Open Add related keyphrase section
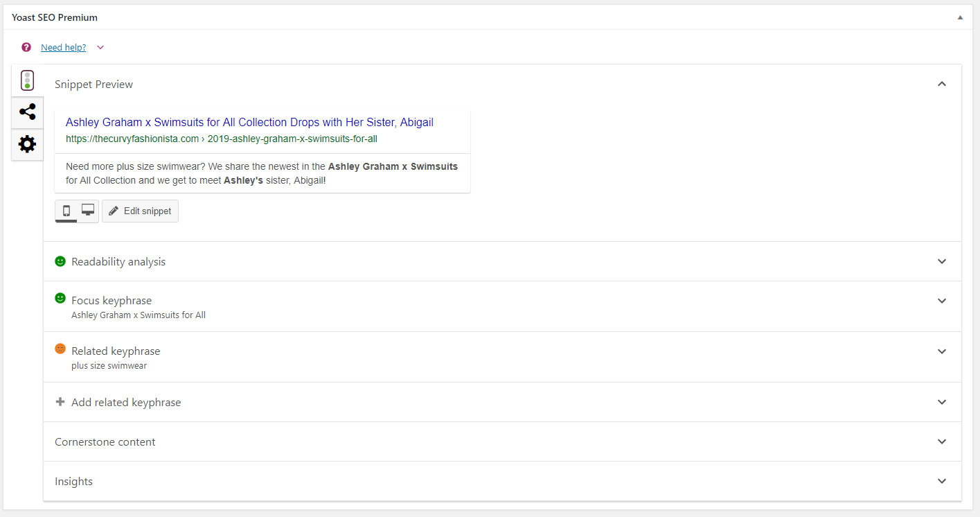Screen dimensions: 980x517 pos(126,403)
